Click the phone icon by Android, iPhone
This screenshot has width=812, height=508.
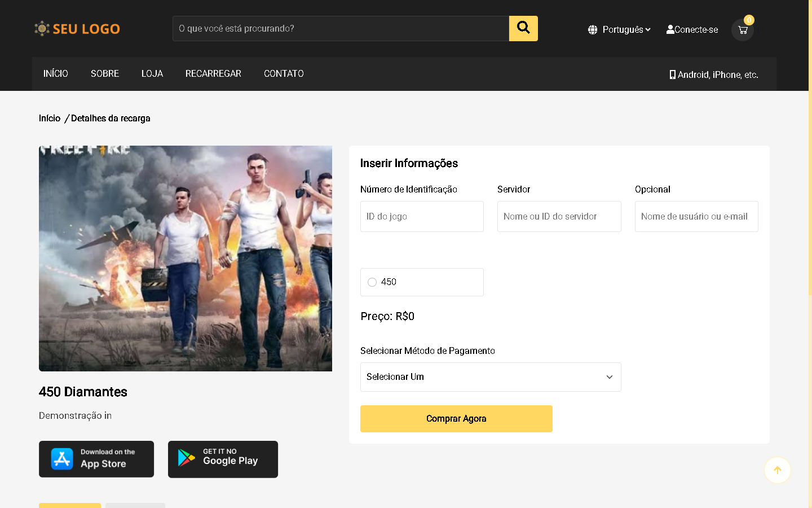pyautogui.click(x=672, y=75)
